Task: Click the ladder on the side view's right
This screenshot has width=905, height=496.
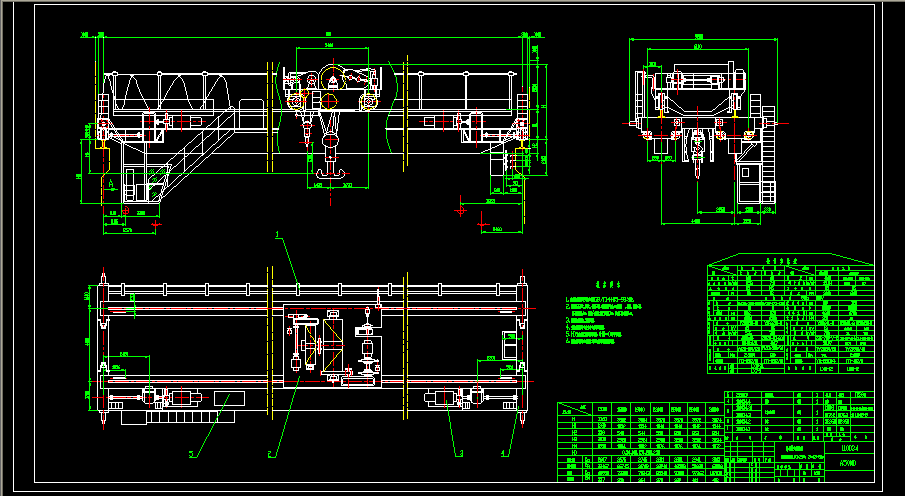Action: (x=768, y=150)
